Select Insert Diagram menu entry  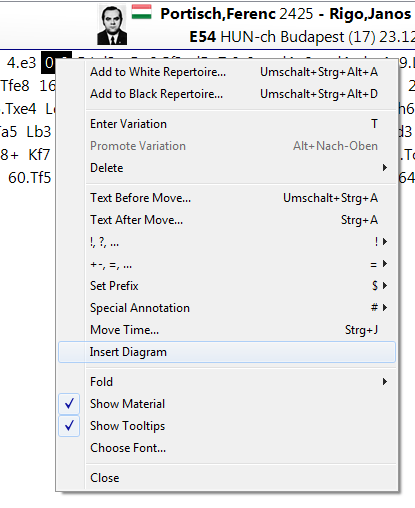click(x=227, y=352)
